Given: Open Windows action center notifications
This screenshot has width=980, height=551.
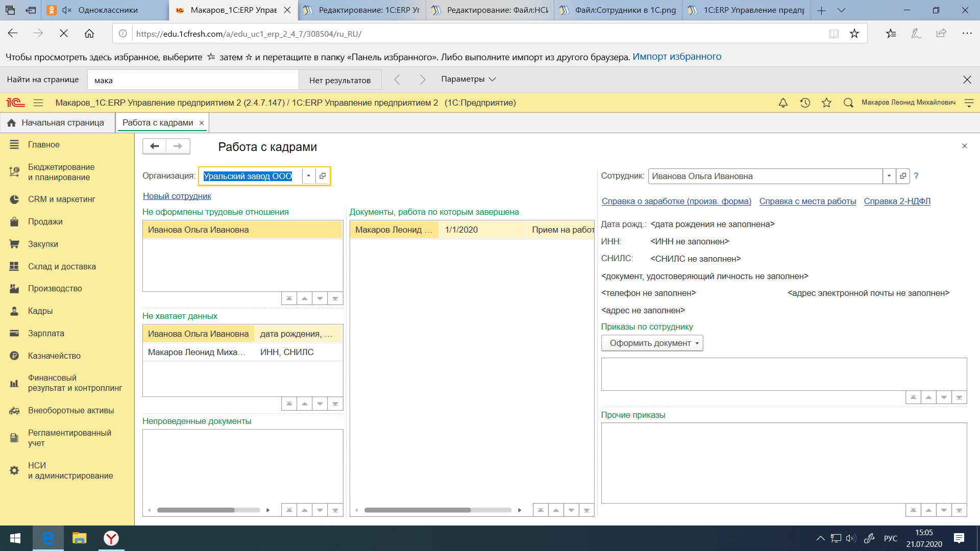Looking at the screenshot, I should click(959, 538).
